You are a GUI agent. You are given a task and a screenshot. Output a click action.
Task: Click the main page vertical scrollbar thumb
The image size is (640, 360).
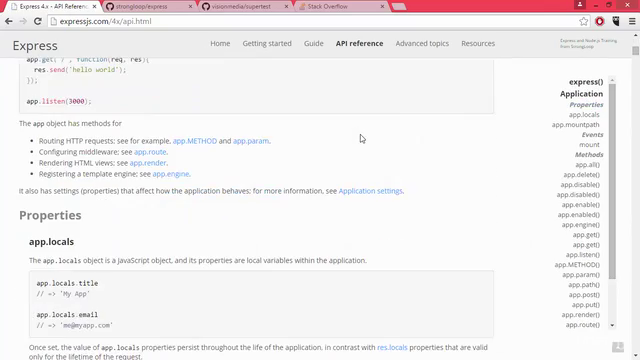[636, 51]
